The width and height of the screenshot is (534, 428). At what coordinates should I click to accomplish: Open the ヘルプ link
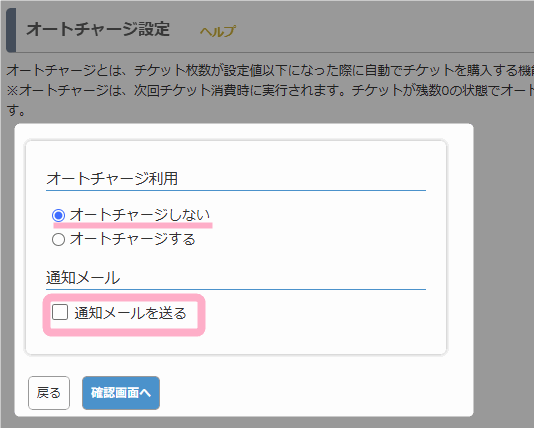(217, 31)
